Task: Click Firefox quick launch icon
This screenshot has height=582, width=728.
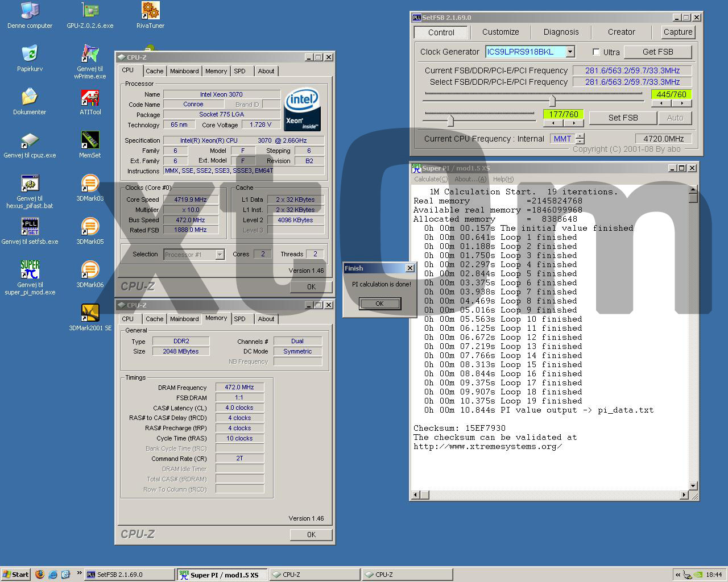Action: click(40, 575)
